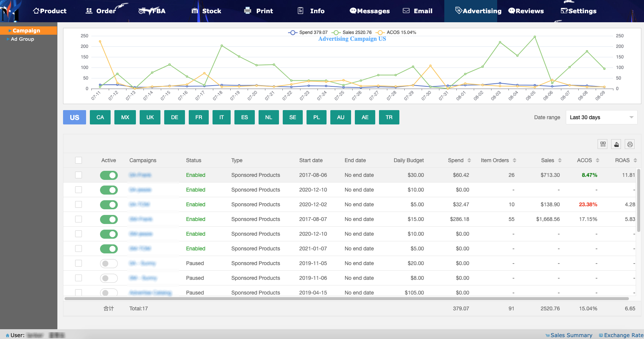Switch to the UK marketplace button
The width and height of the screenshot is (644, 339).
pyautogui.click(x=150, y=117)
